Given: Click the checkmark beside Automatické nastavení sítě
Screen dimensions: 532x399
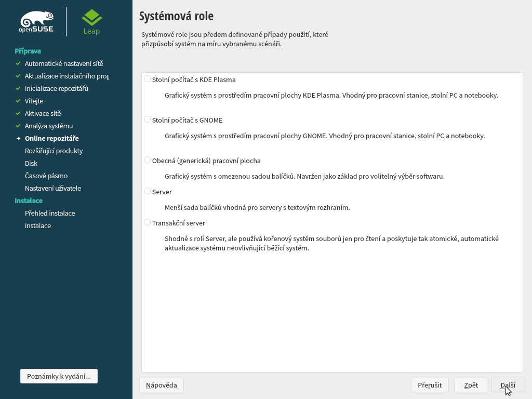Looking at the screenshot, I should [x=19, y=63].
